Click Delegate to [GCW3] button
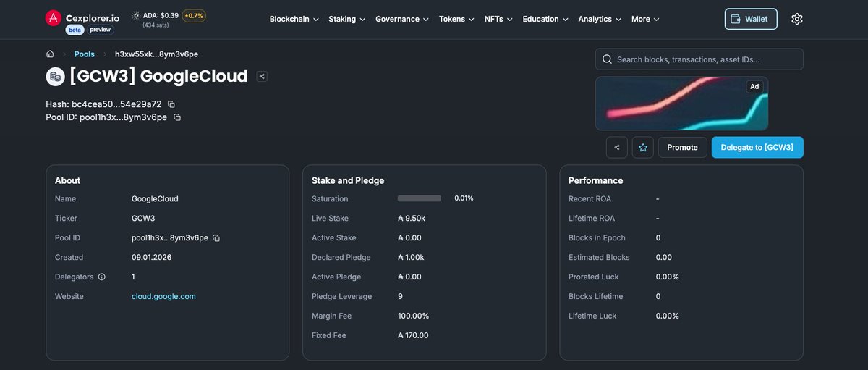Screen dimensions: 868x370 pyautogui.click(x=757, y=147)
